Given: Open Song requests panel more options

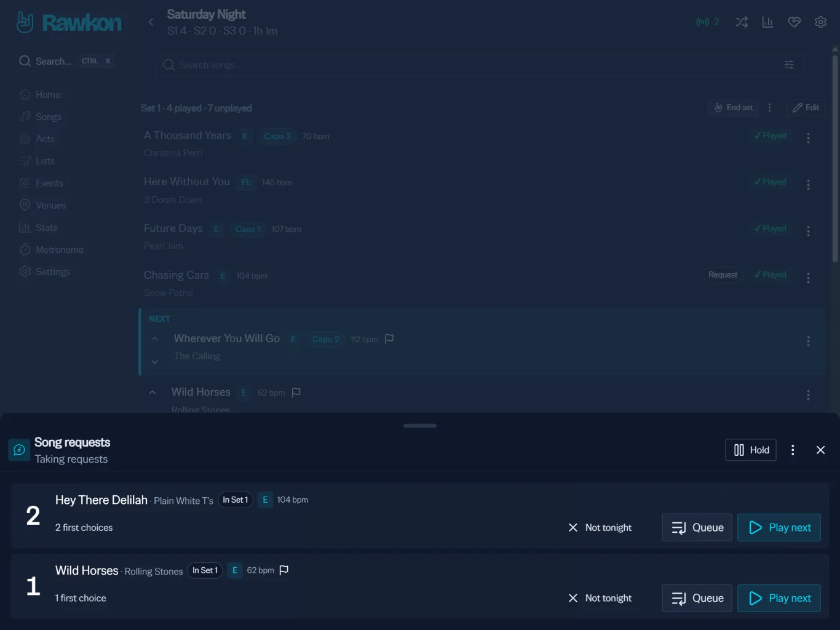Looking at the screenshot, I should 793,450.
